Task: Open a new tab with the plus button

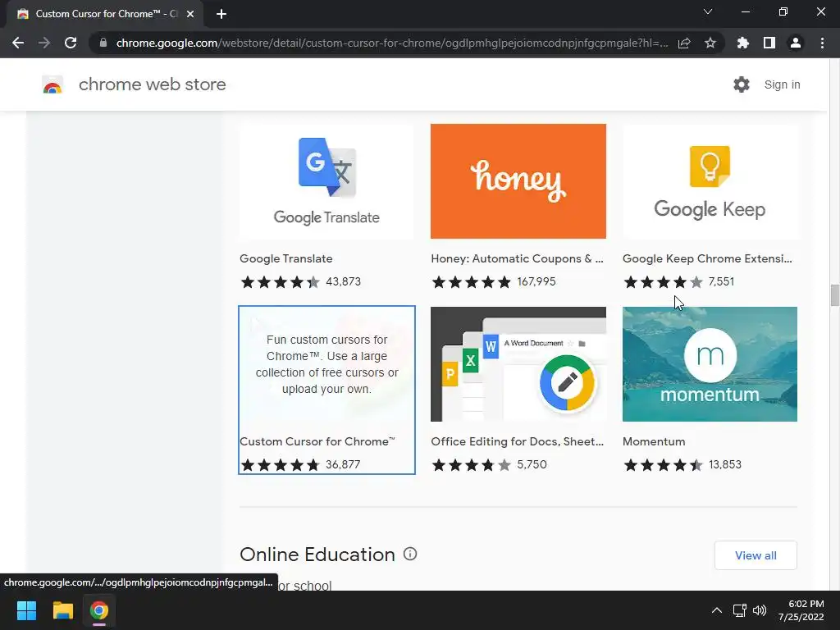Action: (221, 14)
